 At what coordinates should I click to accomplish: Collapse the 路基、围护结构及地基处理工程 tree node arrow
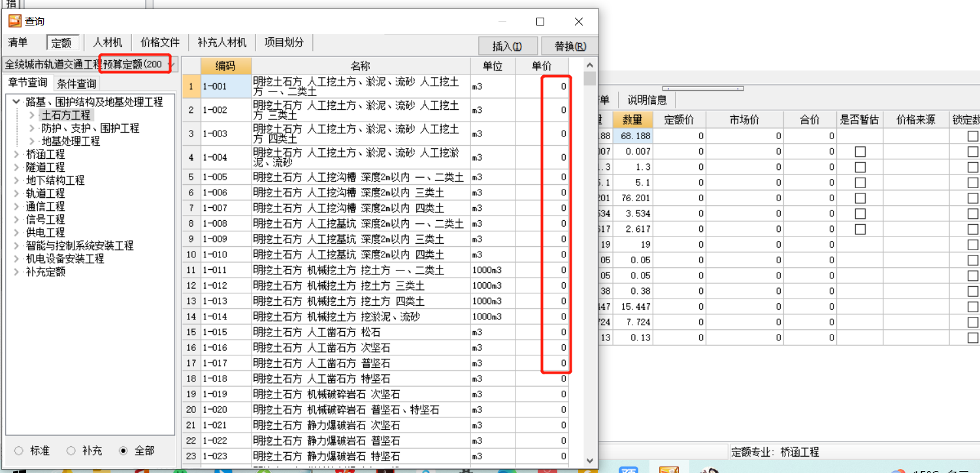16,102
